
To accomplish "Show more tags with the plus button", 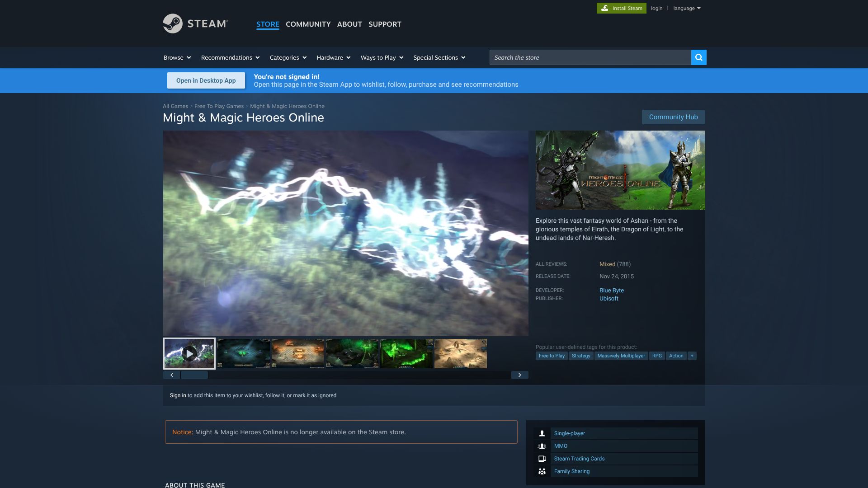I will pyautogui.click(x=692, y=356).
